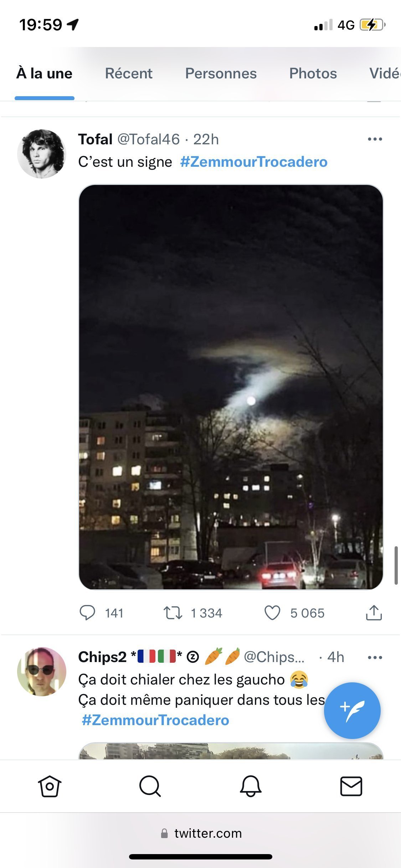Open the night sky moon photo

(231, 387)
